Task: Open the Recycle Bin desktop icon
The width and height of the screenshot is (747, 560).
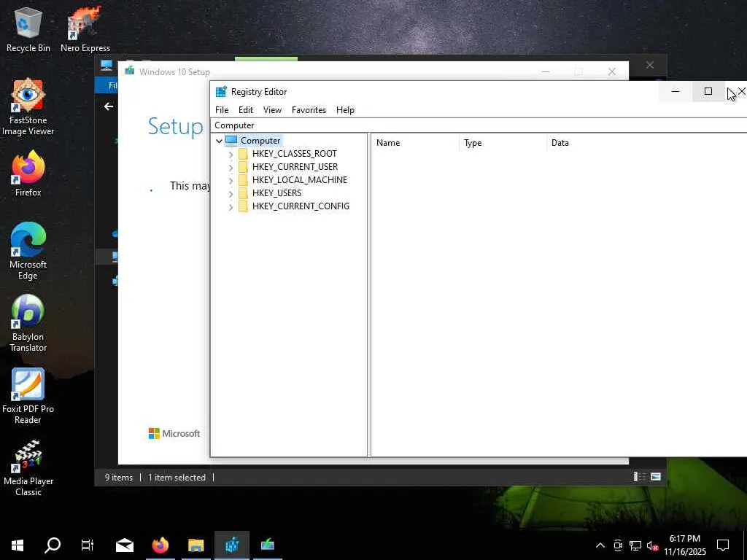Action: click(x=28, y=28)
